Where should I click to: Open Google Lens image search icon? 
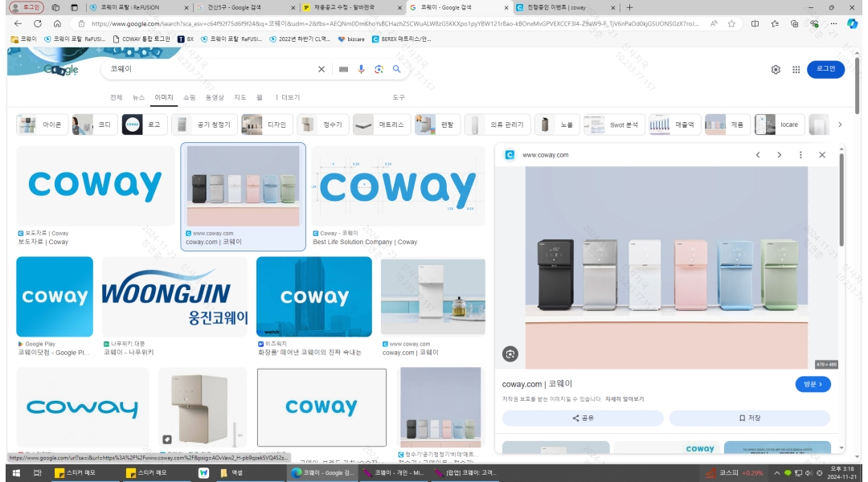[x=379, y=70]
